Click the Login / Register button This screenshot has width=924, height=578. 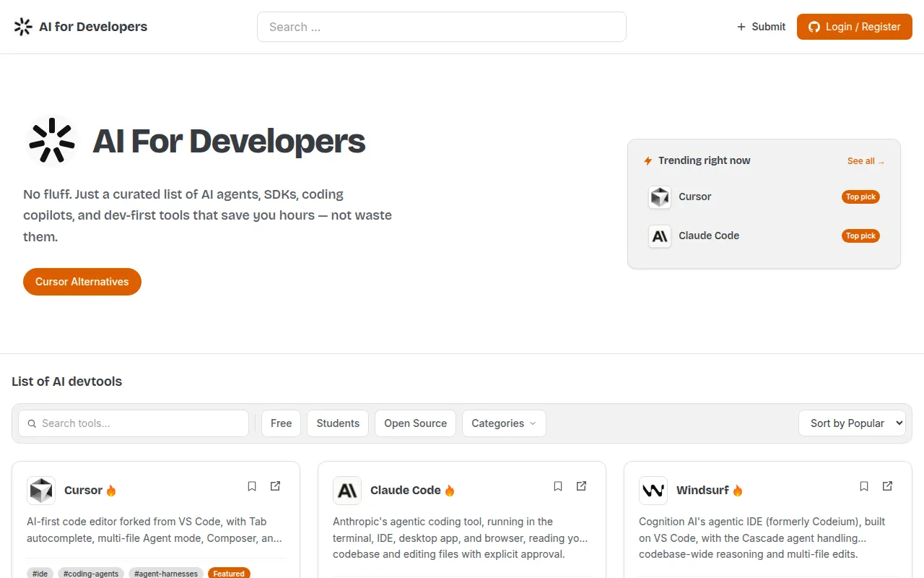tap(855, 27)
